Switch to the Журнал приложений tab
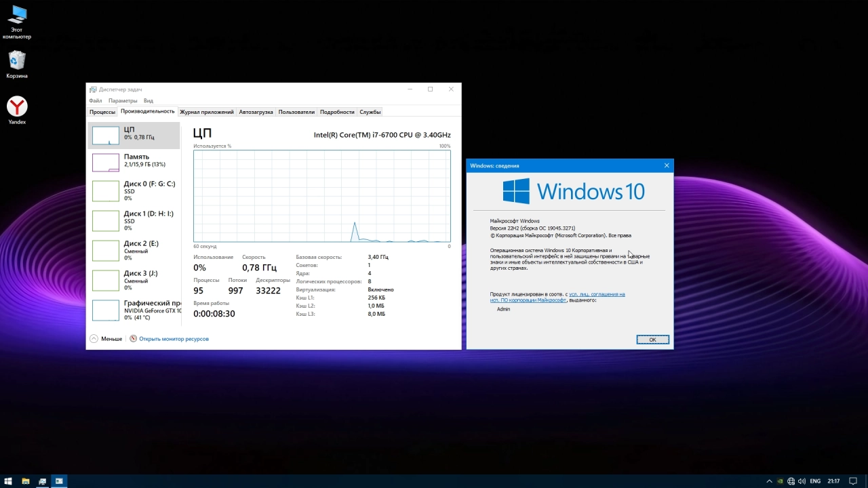Image resolution: width=868 pixels, height=488 pixels. pyautogui.click(x=207, y=112)
